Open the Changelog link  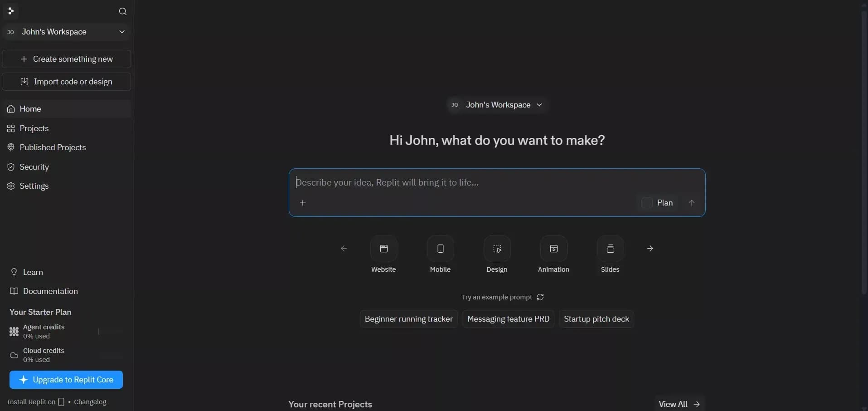tap(90, 402)
